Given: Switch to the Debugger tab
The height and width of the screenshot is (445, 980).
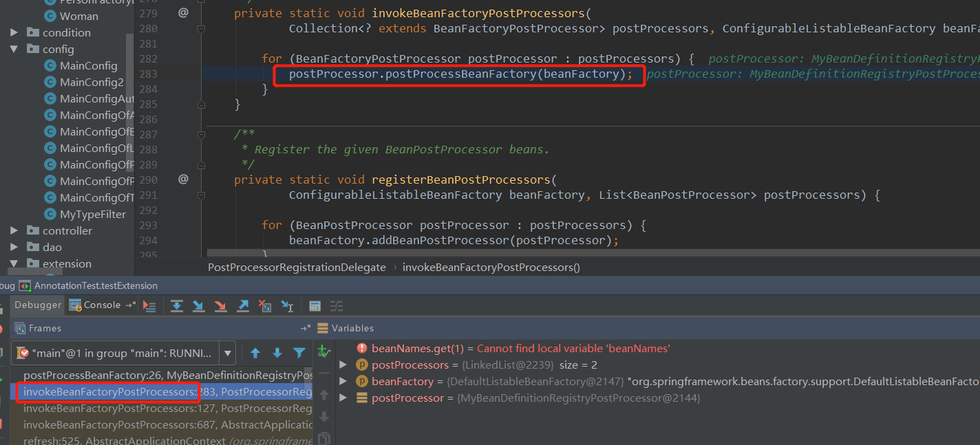Looking at the screenshot, I should pyautogui.click(x=39, y=305).
